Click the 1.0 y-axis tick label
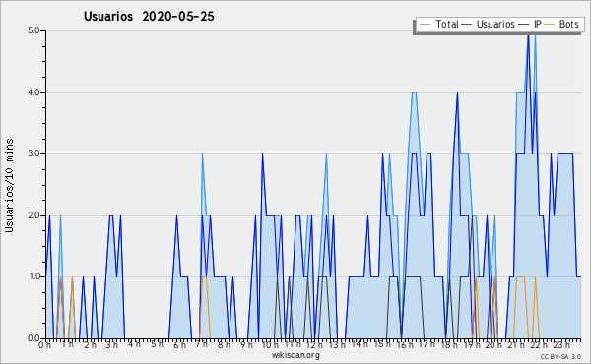This screenshot has height=364, width=591. pos(33,277)
